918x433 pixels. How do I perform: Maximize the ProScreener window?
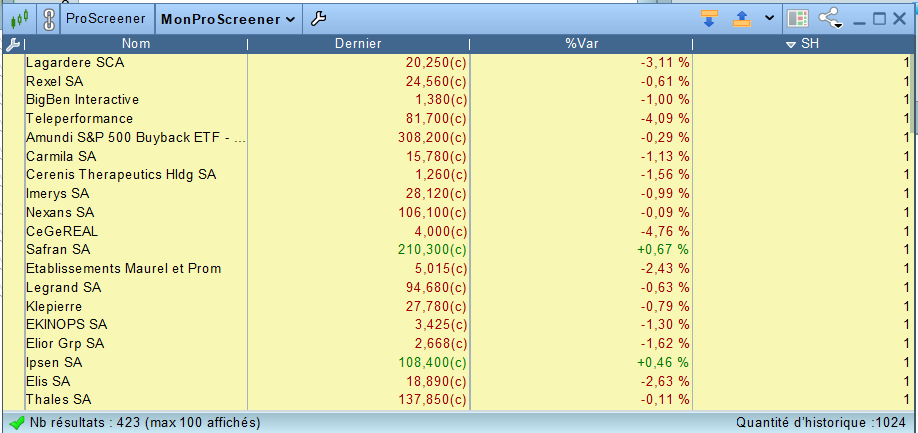click(879, 19)
